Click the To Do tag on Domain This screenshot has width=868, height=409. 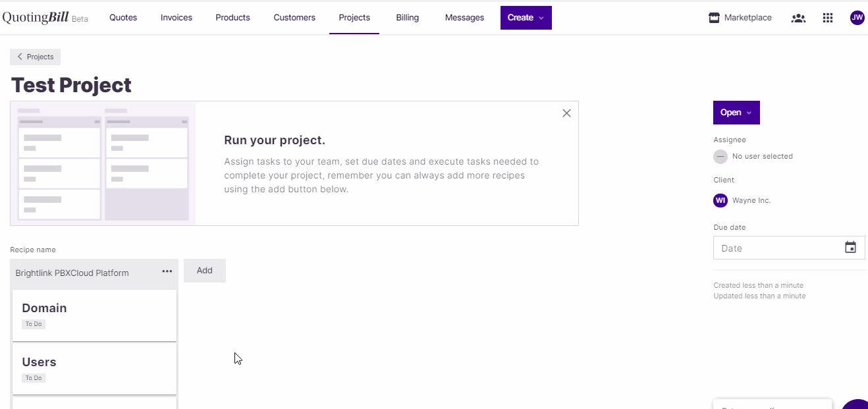pyautogui.click(x=34, y=324)
